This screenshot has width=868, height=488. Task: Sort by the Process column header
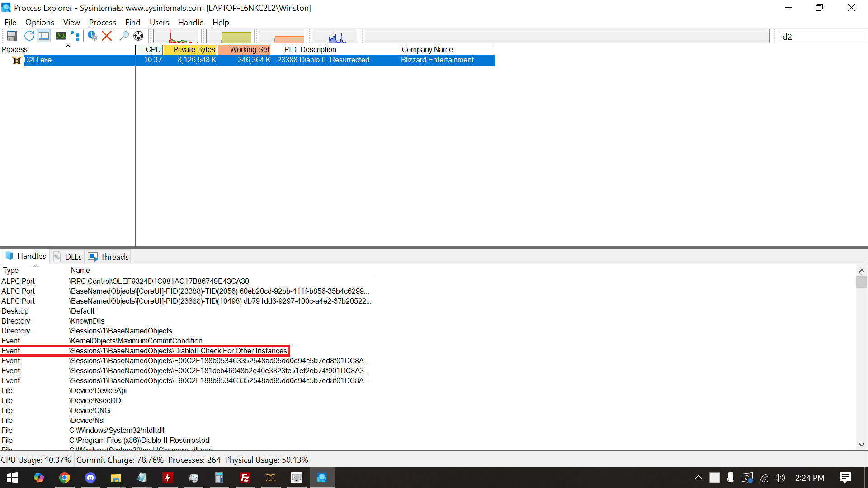15,49
